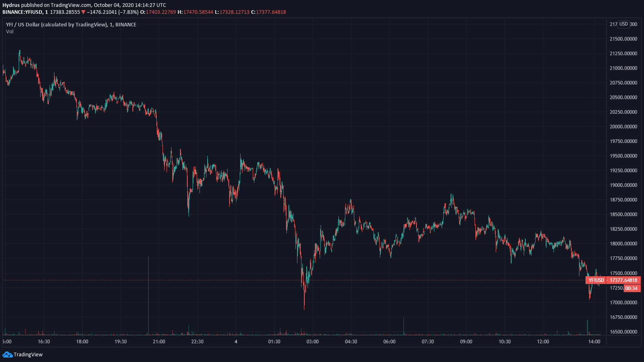The height and width of the screenshot is (362, 644).
Task: Click the TradingView wordmark beside the logo
Action: point(28,355)
